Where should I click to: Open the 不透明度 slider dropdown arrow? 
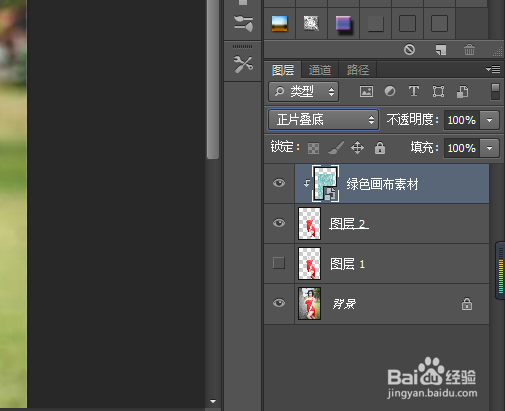tap(489, 120)
